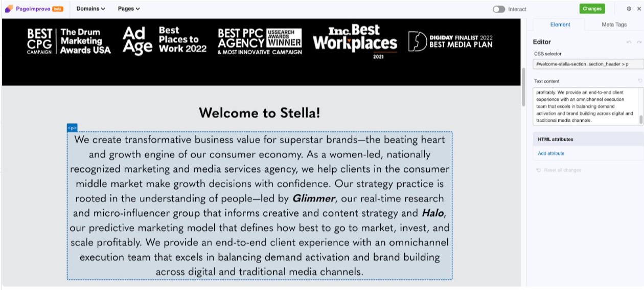Click the Digiday Finalist 2022 logo
The height and width of the screenshot is (290, 644).
coord(450,41)
